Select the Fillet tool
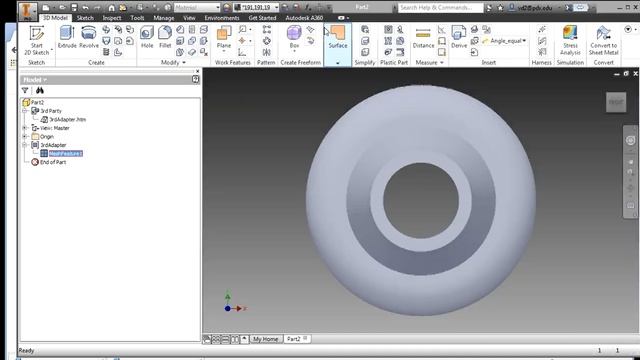 (165, 37)
